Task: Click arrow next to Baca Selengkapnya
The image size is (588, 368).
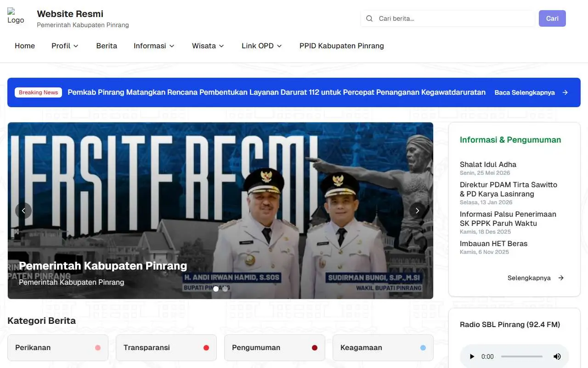Action: 565,92
